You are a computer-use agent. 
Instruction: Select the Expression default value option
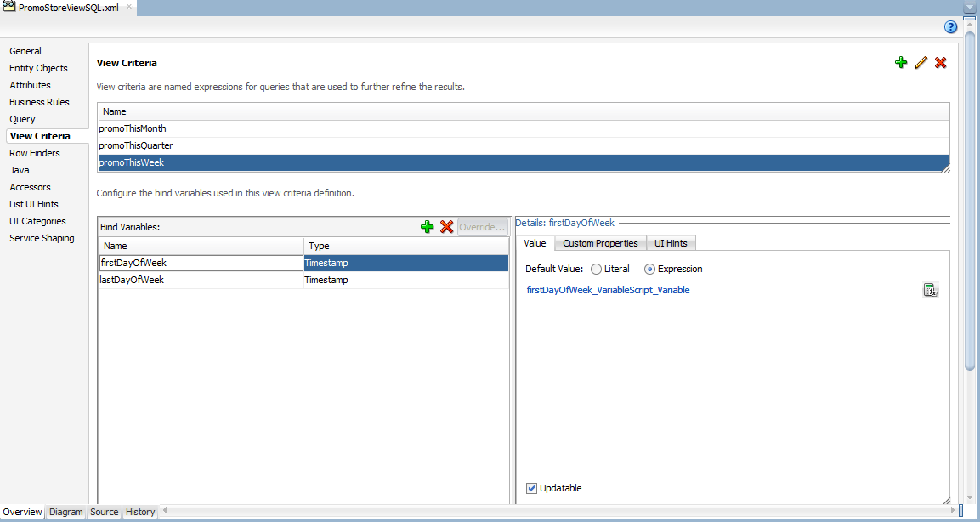(650, 269)
